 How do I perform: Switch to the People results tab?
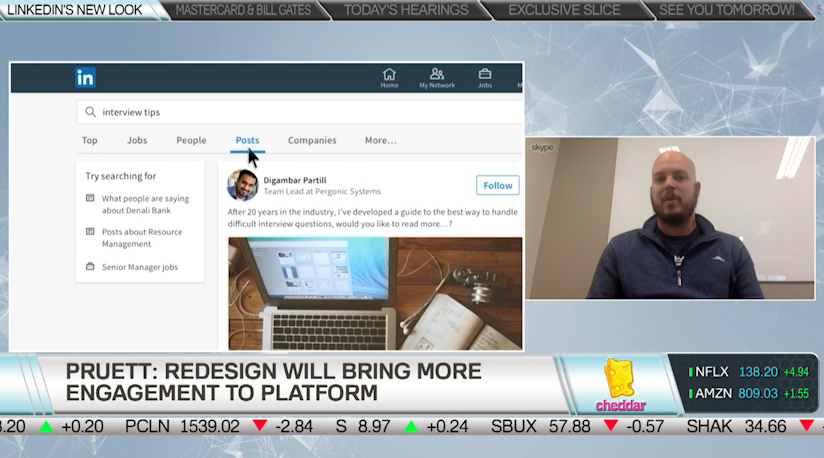(191, 140)
